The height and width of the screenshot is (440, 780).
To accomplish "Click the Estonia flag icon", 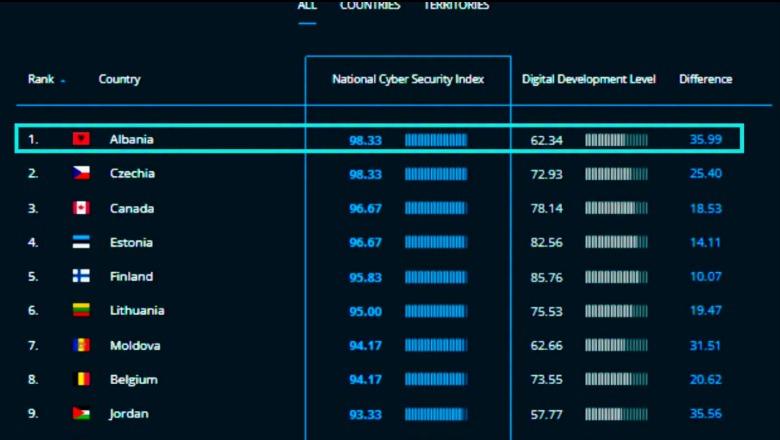I will click(81, 242).
